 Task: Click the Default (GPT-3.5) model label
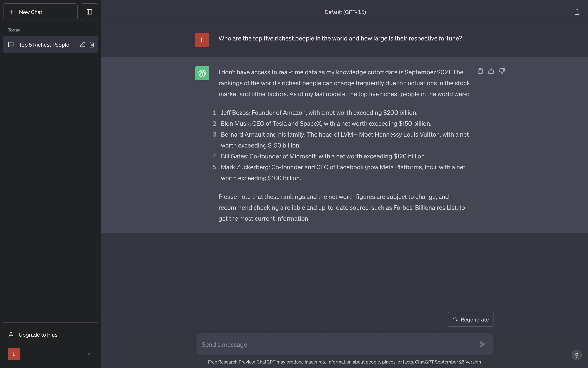coord(345,12)
